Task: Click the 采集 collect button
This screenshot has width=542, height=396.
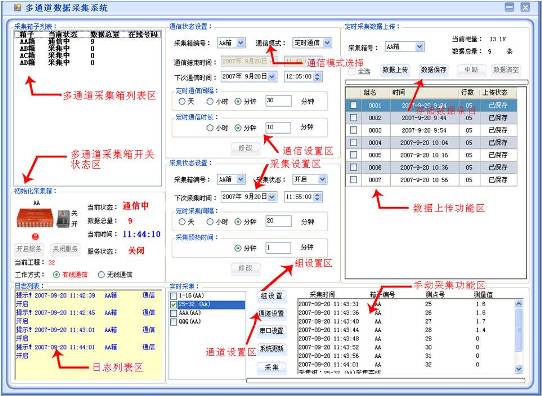Action: click(272, 368)
